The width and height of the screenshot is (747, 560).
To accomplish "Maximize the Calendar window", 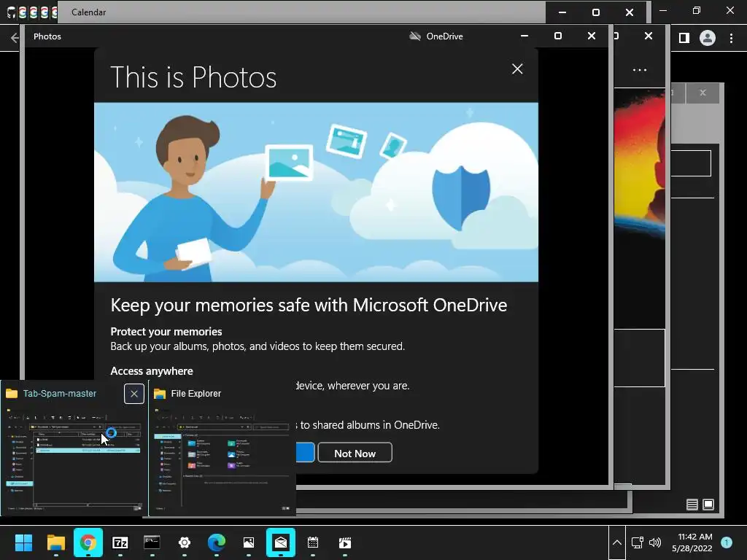I will coord(596,12).
